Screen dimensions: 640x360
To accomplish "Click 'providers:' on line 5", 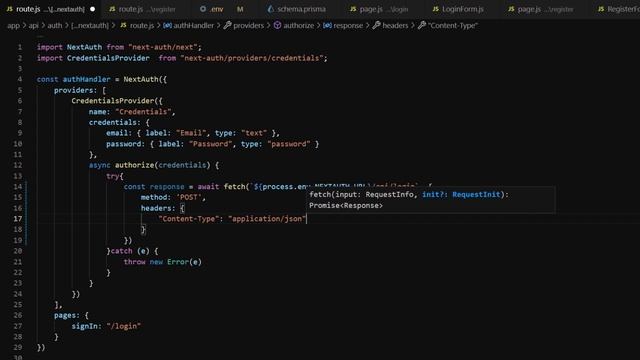I will (x=76, y=90).
